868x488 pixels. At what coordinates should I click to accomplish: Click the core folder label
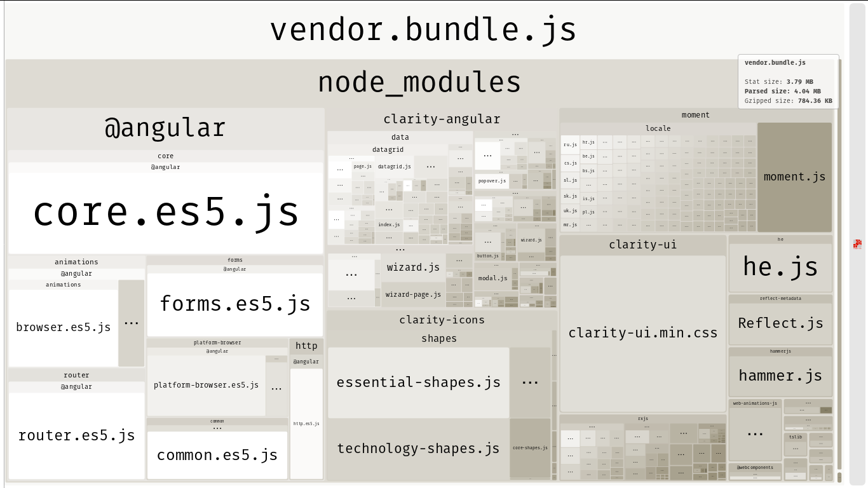[x=165, y=156]
